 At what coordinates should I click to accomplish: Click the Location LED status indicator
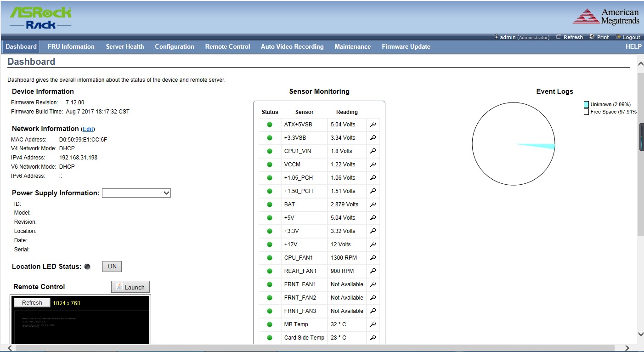[x=87, y=267]
